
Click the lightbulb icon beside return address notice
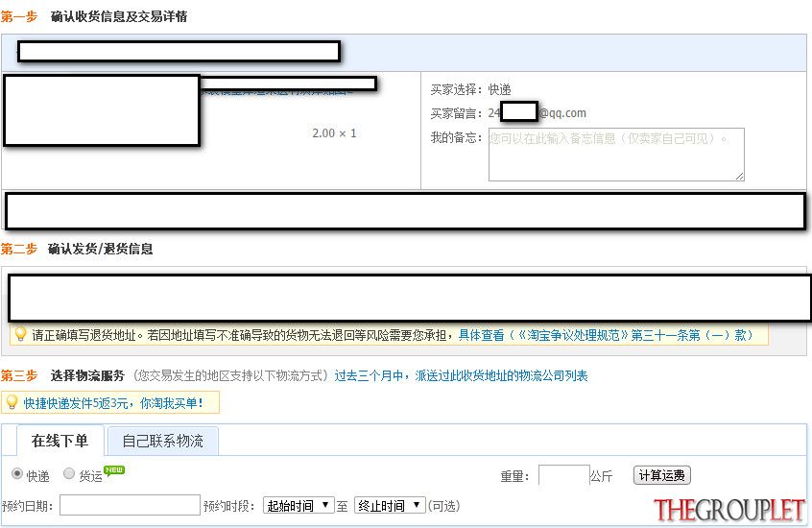point(20,334)
